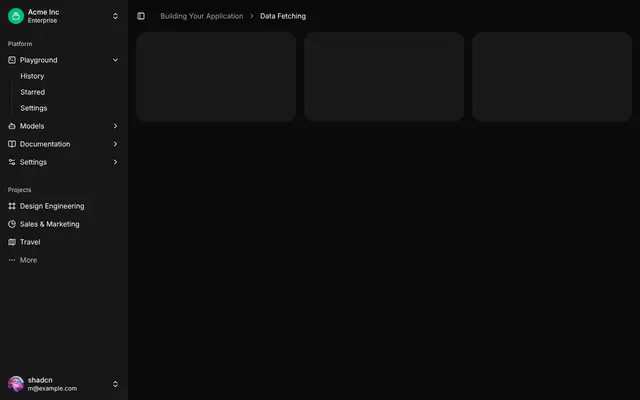Click the m@example.com email text
The image size is (640, 400).
[52, 389]
